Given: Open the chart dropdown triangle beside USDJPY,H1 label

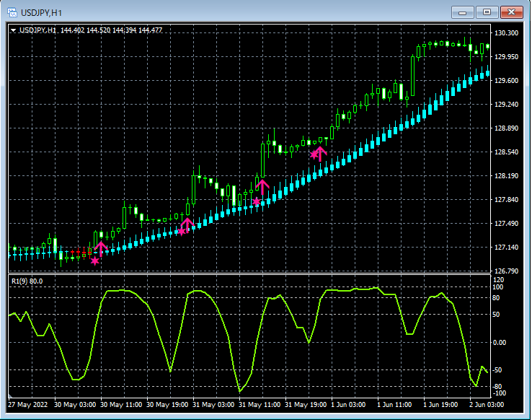Looking at the screenshot, I should [13, 30].
